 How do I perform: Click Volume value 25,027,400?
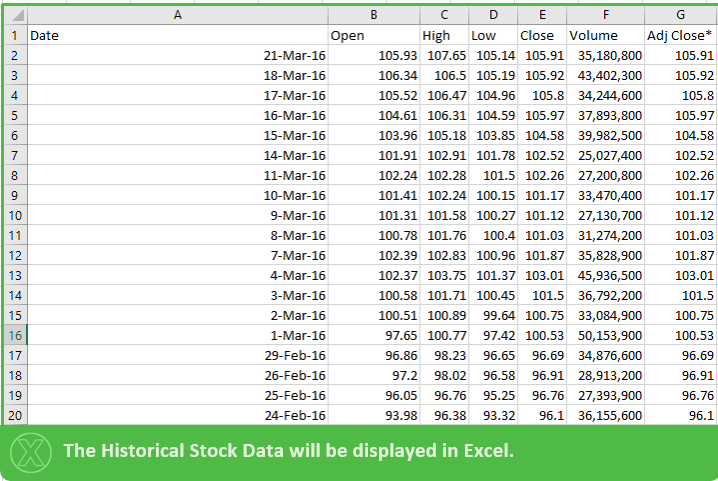(605, 155)
